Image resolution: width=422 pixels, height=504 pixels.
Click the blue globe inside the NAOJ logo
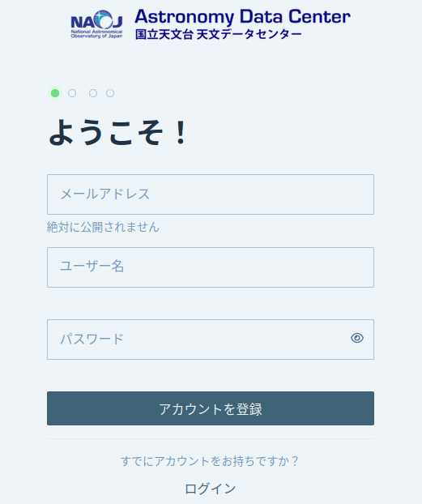pyautogui.click(x=104, y=19)
